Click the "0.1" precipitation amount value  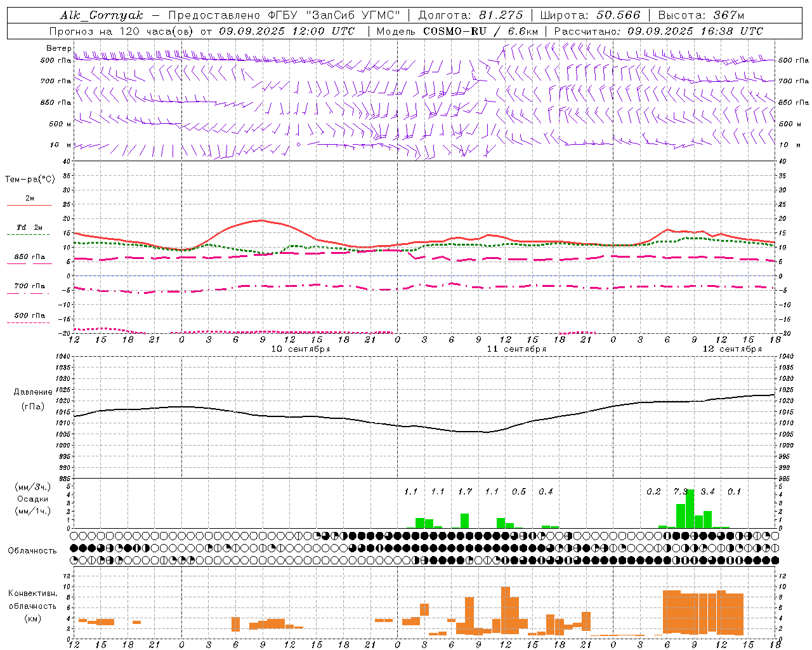[x=734, y=491]
